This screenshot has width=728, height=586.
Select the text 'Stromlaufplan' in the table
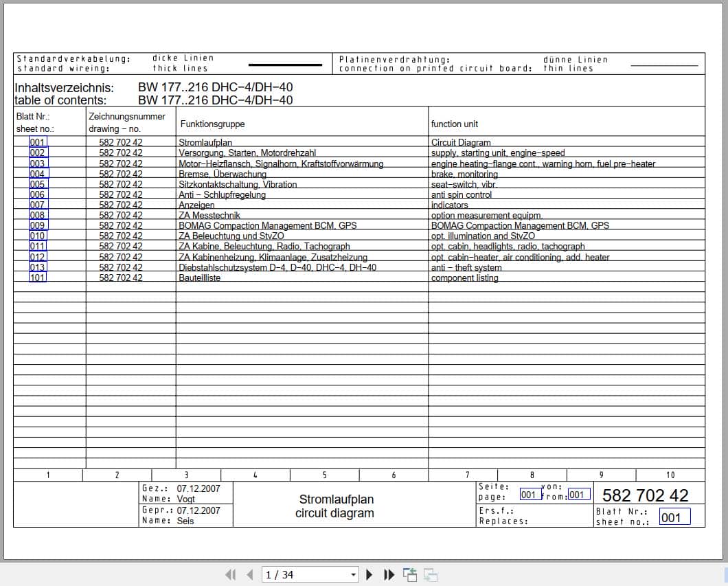[205, 142]
